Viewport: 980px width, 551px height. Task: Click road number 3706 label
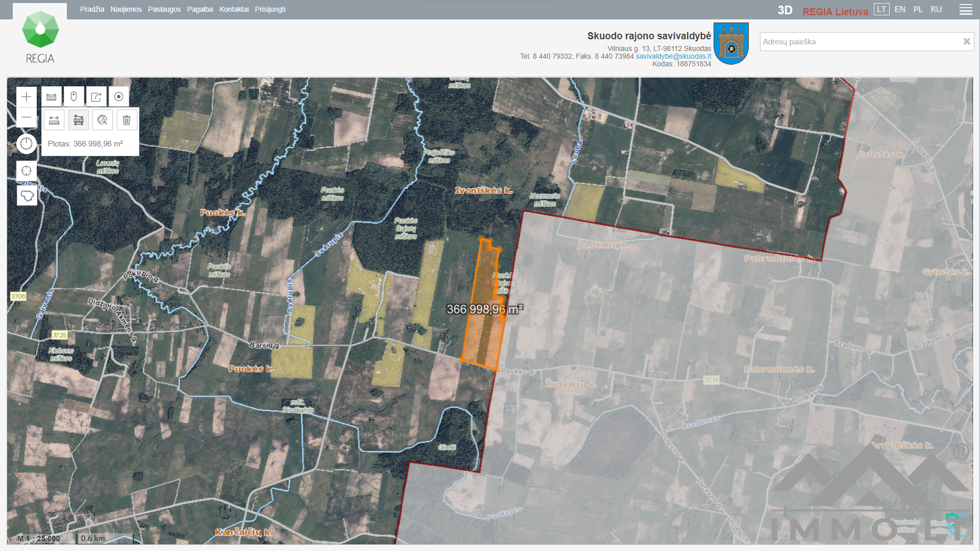(x=18, y=296)
